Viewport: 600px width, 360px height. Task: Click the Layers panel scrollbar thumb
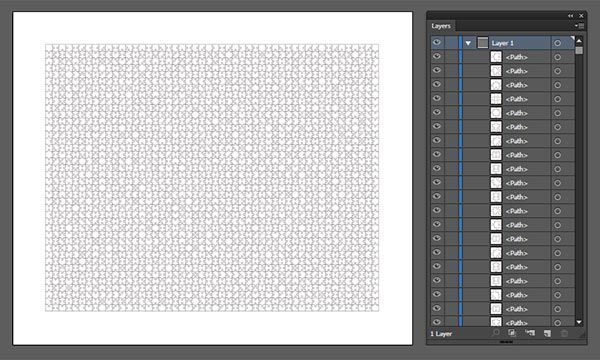(x=579, y=50)
